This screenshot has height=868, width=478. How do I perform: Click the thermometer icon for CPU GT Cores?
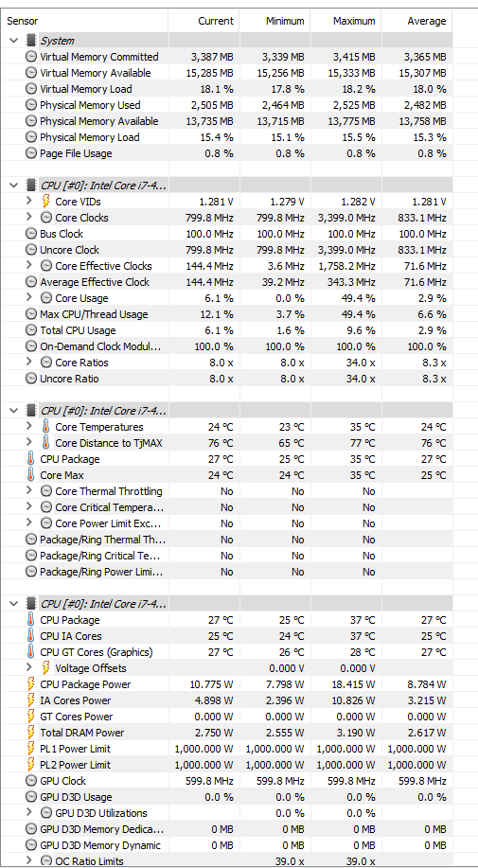tap(31, 652)
